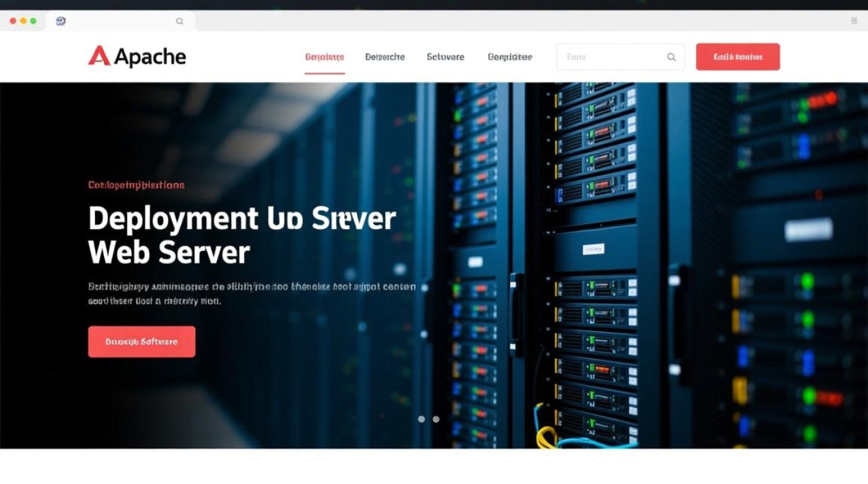The height and width of the screenshot is (484, 868).
Task: Click the magnifier icon in the header search box
Action: pyautogui.click(x=671, y=57)
